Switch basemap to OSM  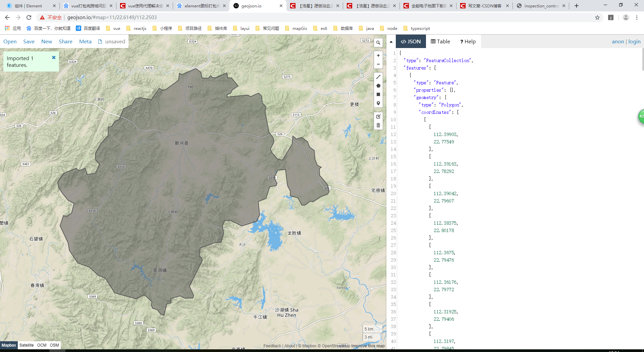tap(54, 345)
